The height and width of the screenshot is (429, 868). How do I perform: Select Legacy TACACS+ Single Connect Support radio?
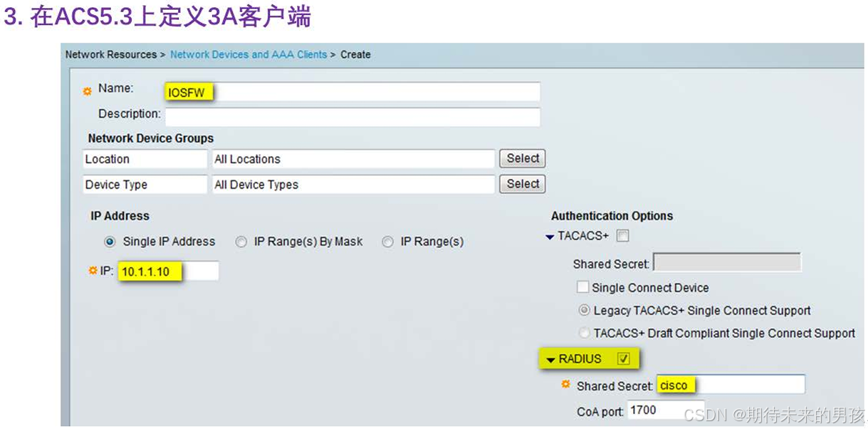(x=584, y=311)
